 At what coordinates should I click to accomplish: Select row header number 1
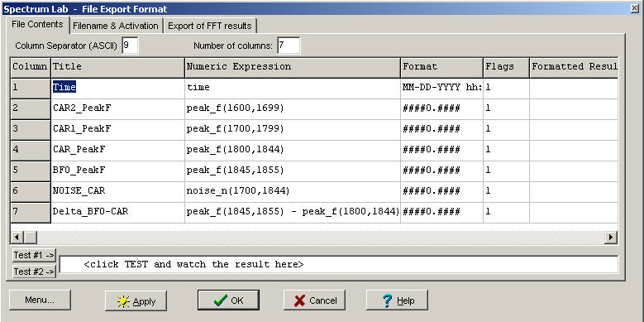point(31,89)
